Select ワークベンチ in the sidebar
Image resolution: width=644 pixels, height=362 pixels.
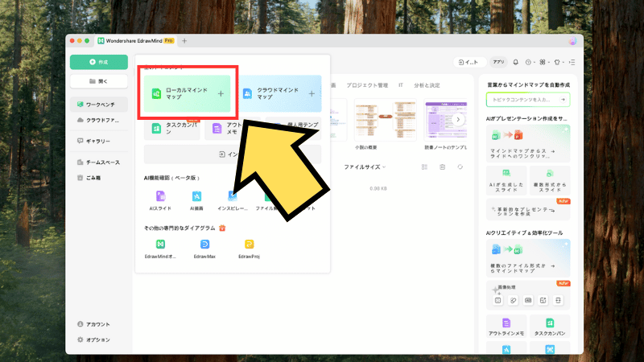[98, 105]
